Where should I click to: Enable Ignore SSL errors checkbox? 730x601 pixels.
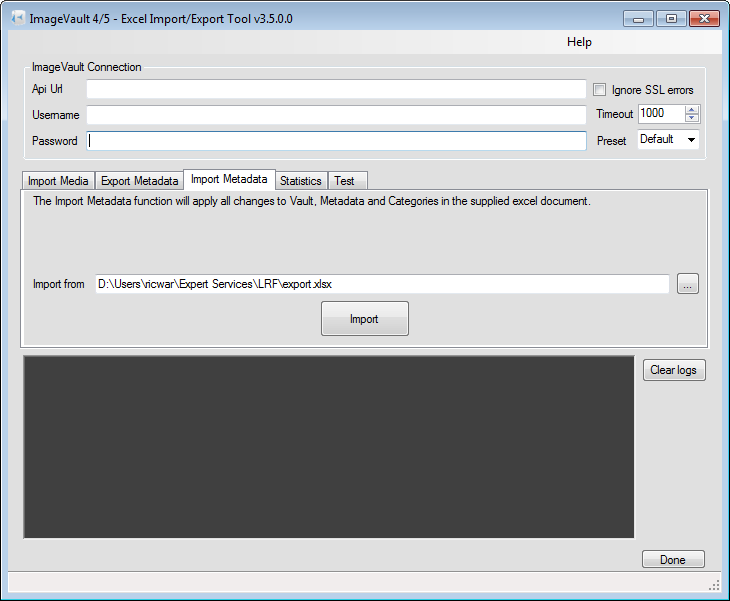[x=599, y=89]
